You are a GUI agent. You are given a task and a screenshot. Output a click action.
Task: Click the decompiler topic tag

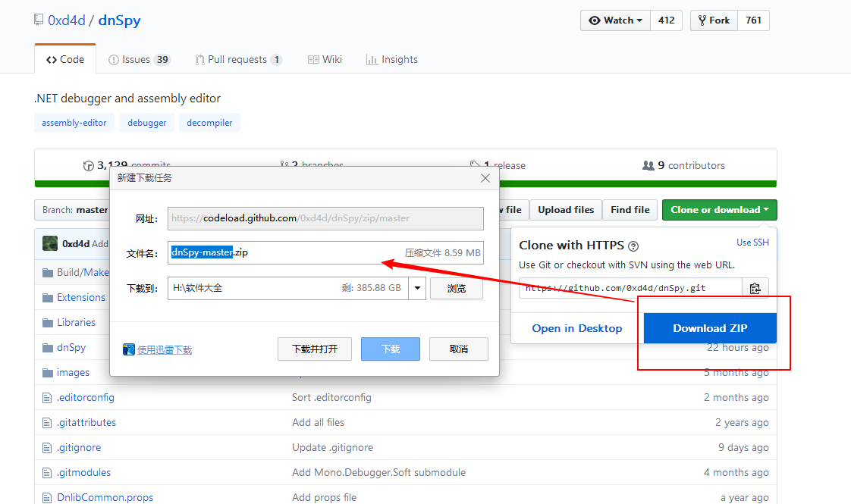(209, 123)
